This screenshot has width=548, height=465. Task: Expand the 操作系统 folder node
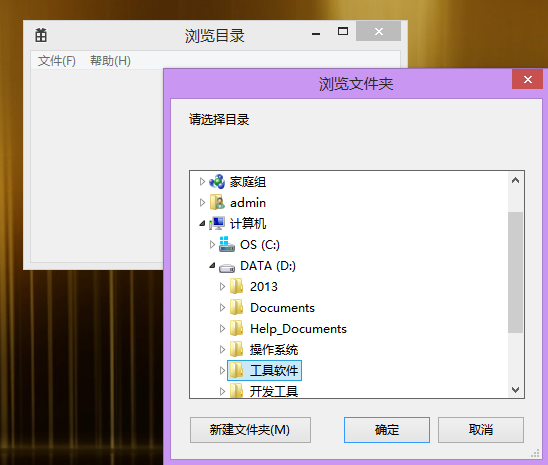tap(222, 349)
